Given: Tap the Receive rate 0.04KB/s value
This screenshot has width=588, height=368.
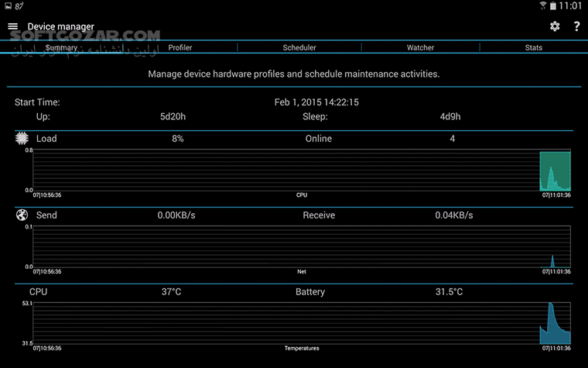Looking at the screenshot, I should 453,215.
